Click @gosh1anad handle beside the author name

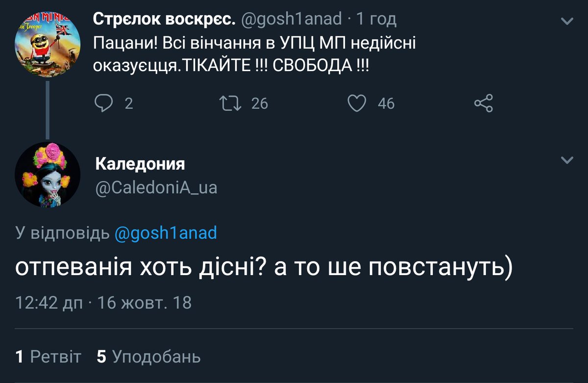292,20
